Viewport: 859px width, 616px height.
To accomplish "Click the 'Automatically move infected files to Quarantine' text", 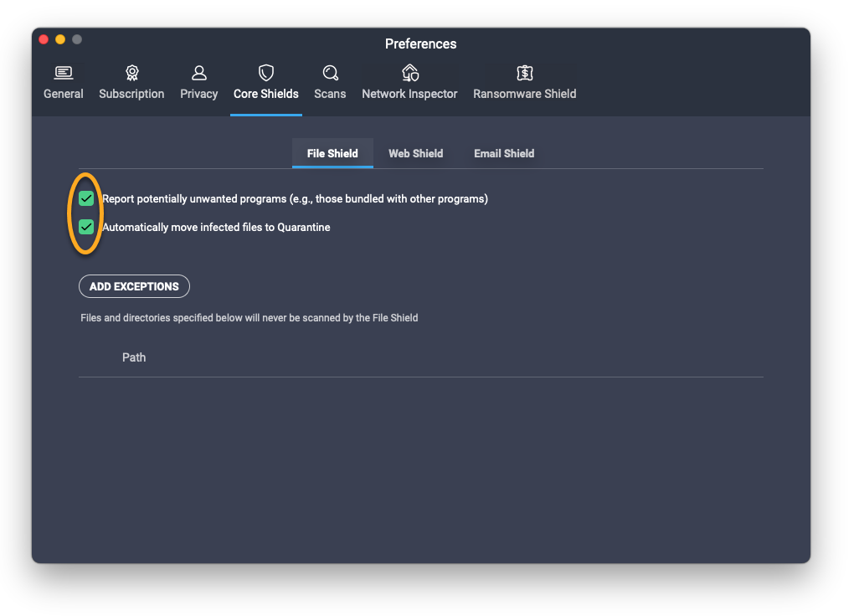I will coord(216,227).
